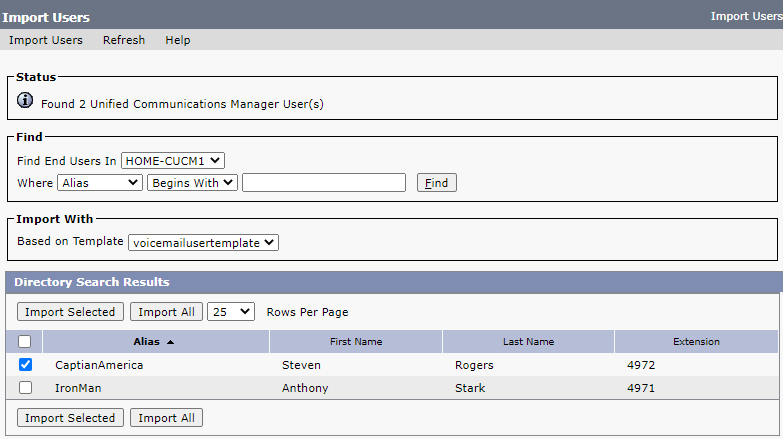Viewport: 783px width, 439px height.
Task: Click the Refresh menu item
Action: 124,40
